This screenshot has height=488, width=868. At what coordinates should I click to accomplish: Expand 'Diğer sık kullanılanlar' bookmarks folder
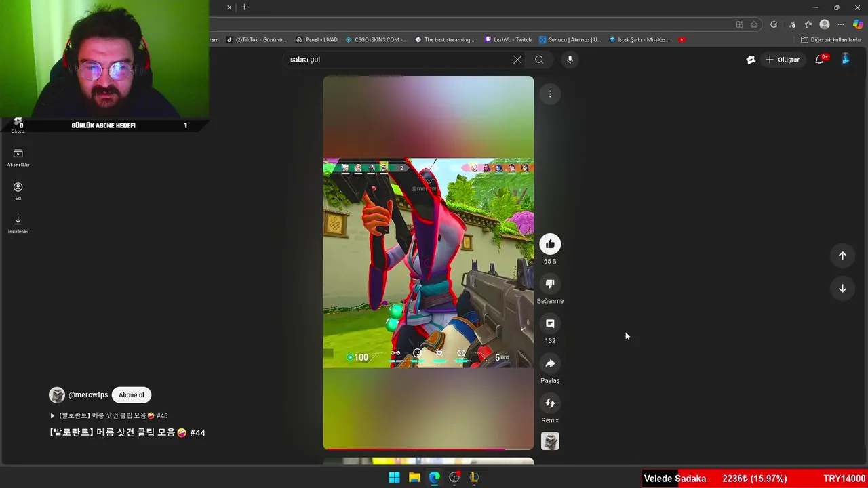(831, 39)
